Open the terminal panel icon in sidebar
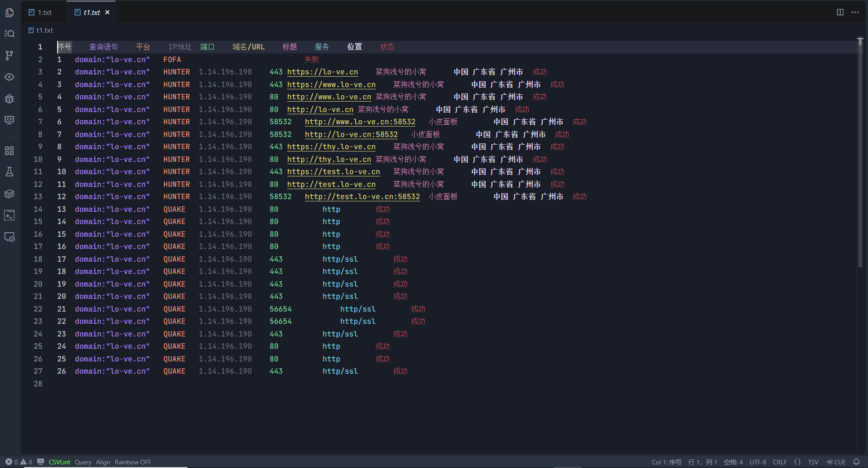The width and height of the screenshot is (868, 468). (10, 215)
